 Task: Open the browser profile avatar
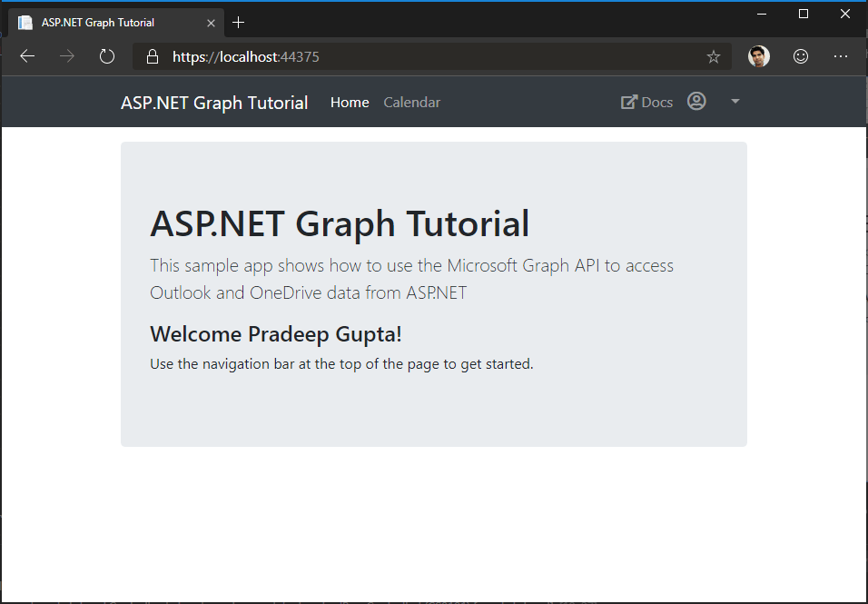[759, 56]
